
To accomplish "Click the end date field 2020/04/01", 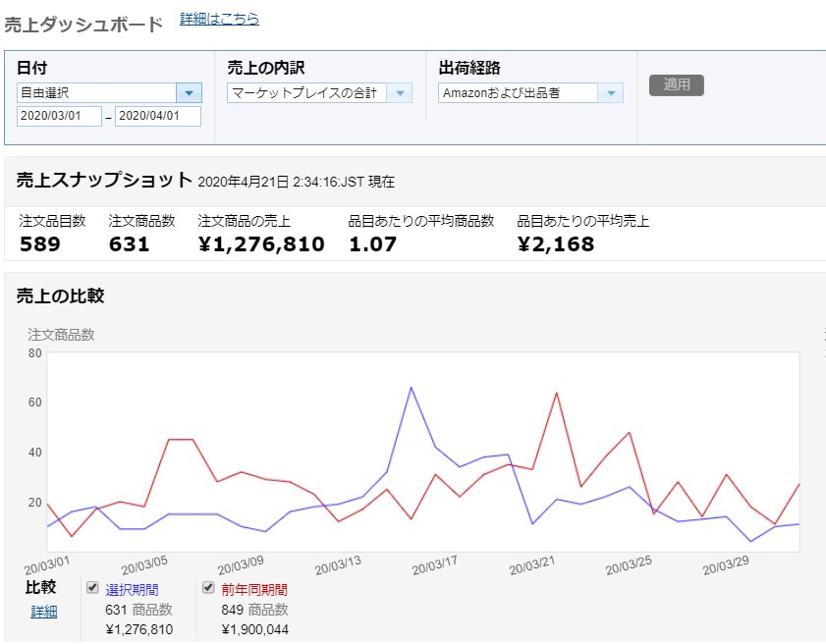I will pyautogui.click(x=157, y=117).
